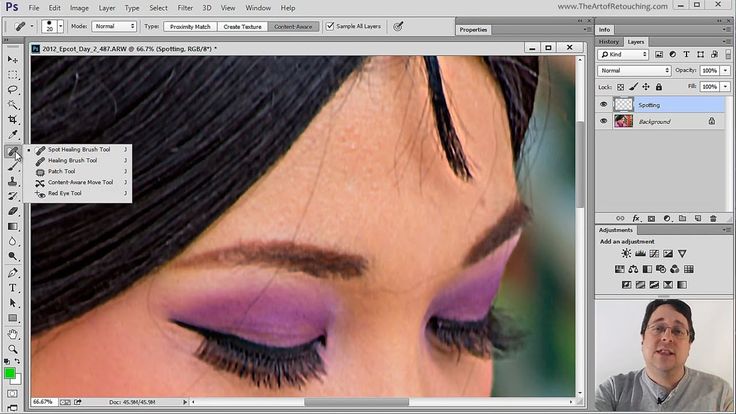Select the Quick Selection tool
The image size is (736, 414).
[13, 105]
